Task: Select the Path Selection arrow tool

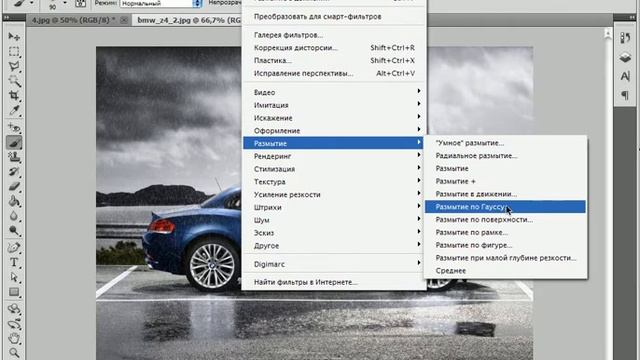Action: coord(14,277)
